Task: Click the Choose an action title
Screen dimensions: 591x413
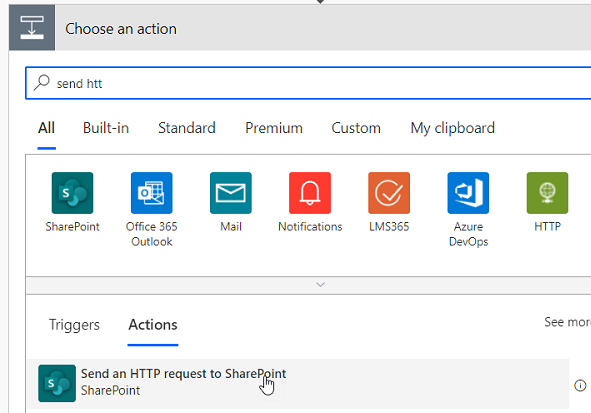Action: (121, 29)
